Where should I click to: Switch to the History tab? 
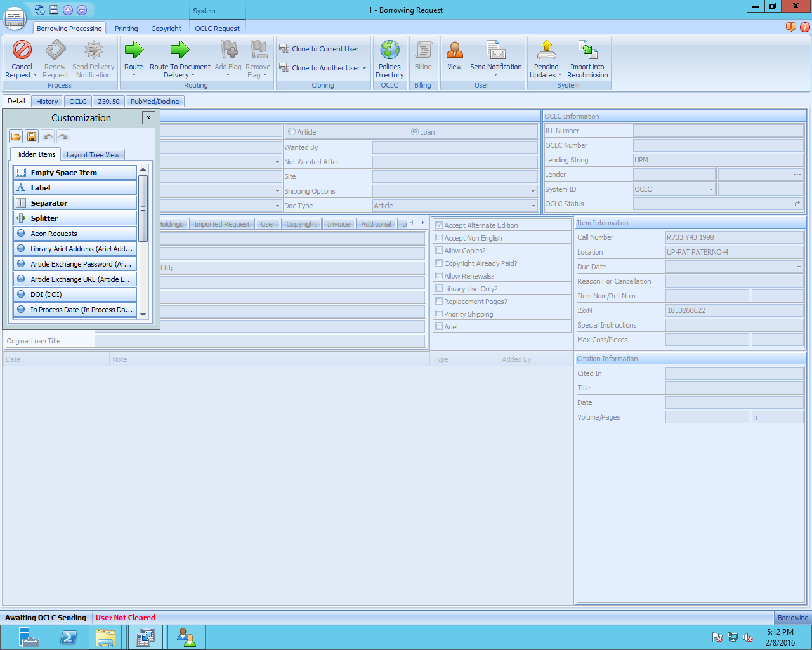pyautogui.click(x=47, y=102)
